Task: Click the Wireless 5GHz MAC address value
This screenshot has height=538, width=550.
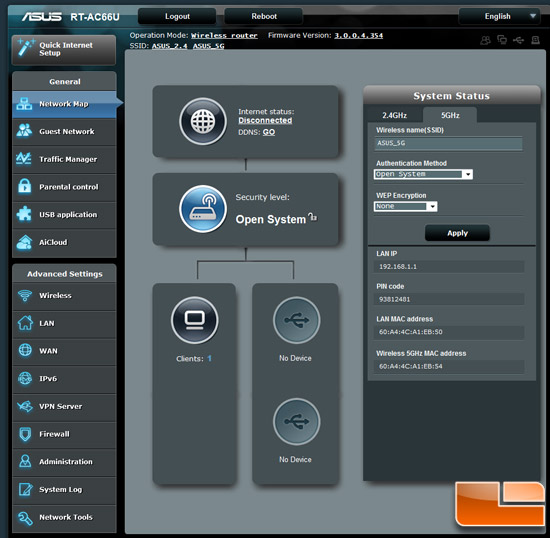Action: click(410, 366)
